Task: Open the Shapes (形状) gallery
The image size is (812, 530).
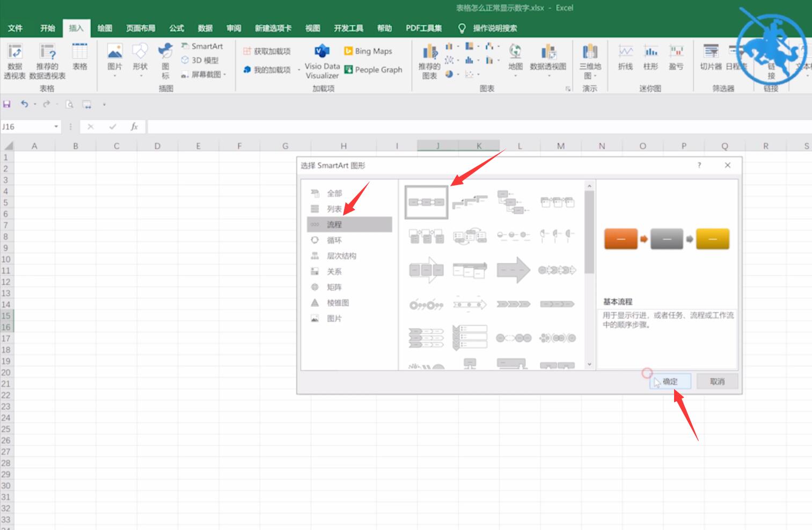Action: (140, 60)
